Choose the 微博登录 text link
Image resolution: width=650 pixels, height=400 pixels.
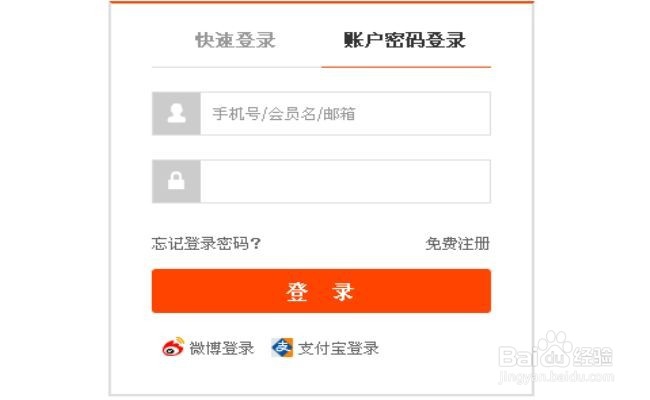point(222,348)
